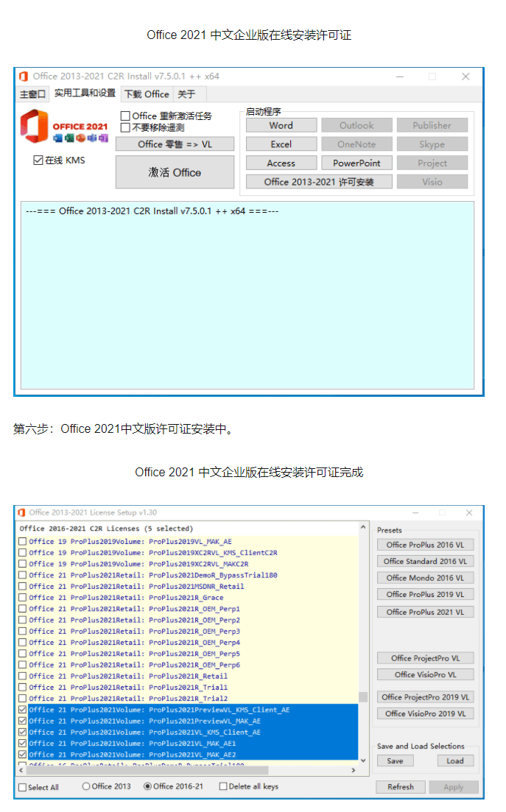Apply the Office ProPlus 2019 VL preset
506x812 pixels.
coord(425,595)
